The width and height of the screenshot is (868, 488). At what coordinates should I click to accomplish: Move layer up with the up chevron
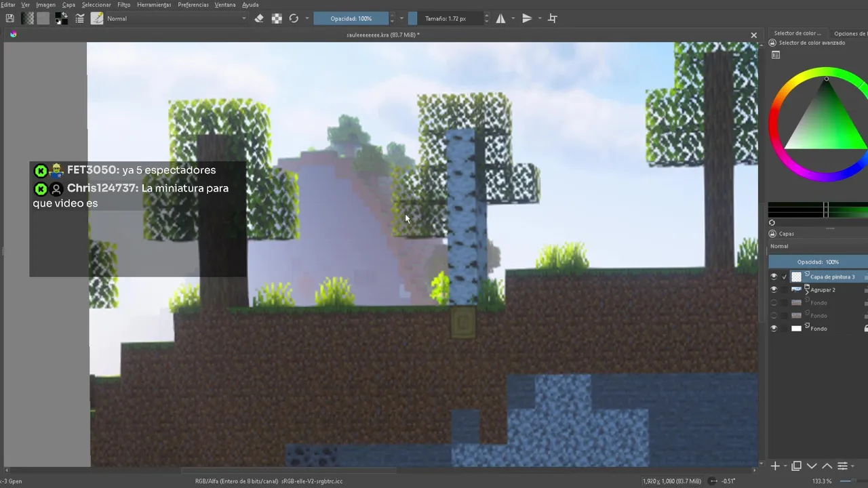[x=827, y=466]
